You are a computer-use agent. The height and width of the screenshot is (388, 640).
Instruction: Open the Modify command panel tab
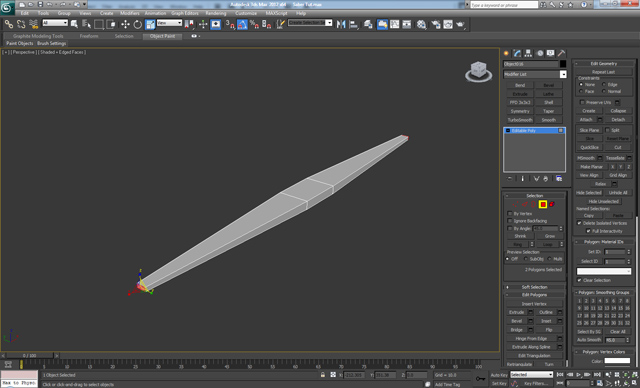pyautogui.click(x=518, y=53)
